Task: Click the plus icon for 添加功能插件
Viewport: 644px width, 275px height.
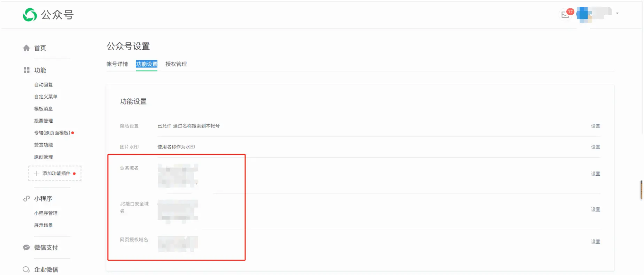Action: click(x=37, y=173)
